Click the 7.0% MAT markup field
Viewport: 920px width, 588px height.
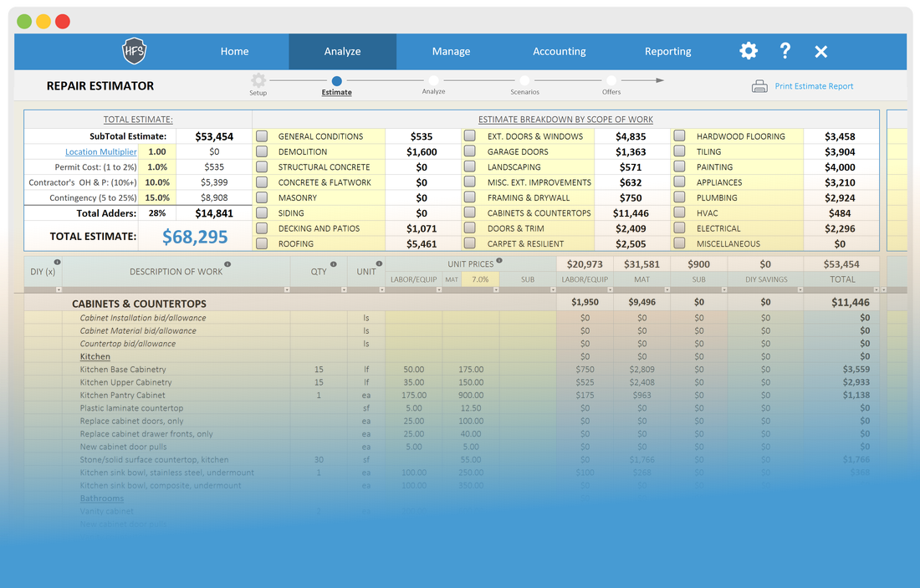(x=482, y=279)
